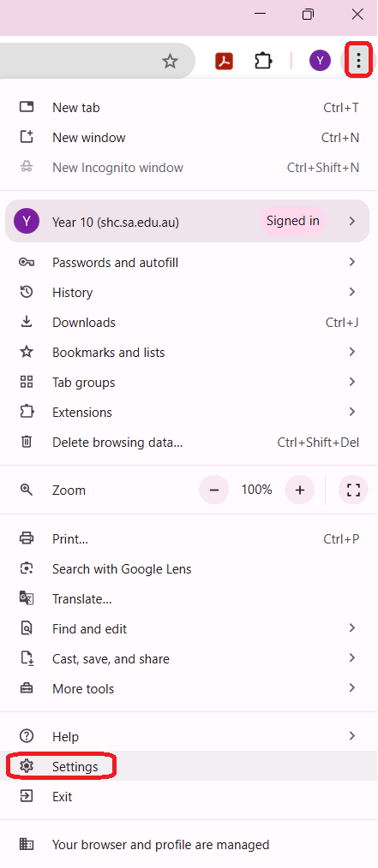The image size is (378, 868).
Task: Expand the Passwords and autofill submenu
Action: point(189,263)
